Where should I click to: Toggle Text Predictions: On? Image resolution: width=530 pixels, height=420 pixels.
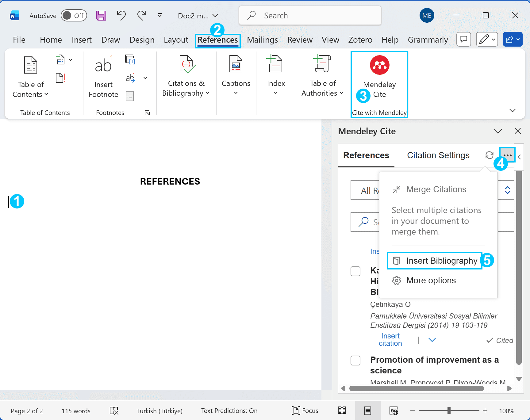(x=229, y=411)
